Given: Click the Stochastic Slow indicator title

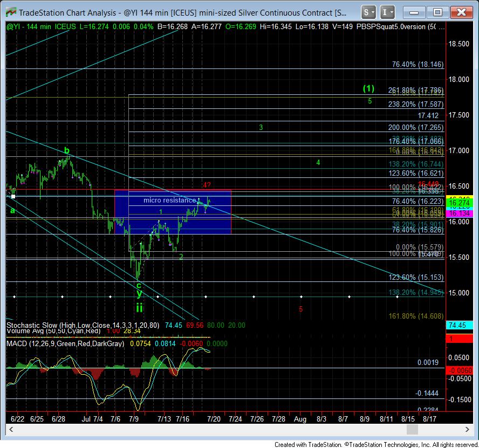Looking at the screenshot, I should (83, 325).
